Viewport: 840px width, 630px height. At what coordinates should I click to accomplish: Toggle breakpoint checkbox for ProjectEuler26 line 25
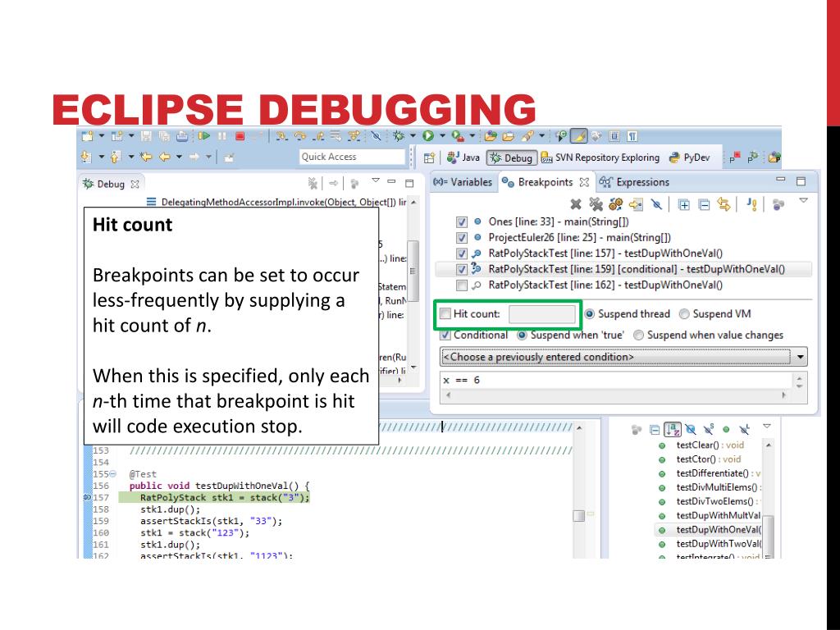(461, 238)
